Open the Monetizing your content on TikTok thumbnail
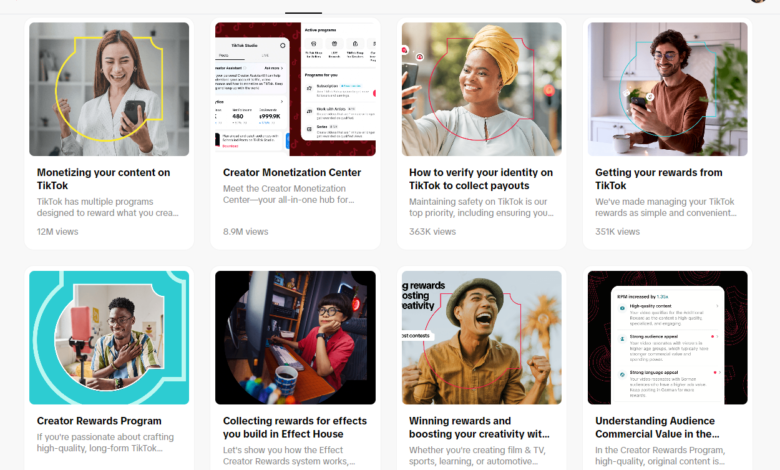 [x=109, y=89]
